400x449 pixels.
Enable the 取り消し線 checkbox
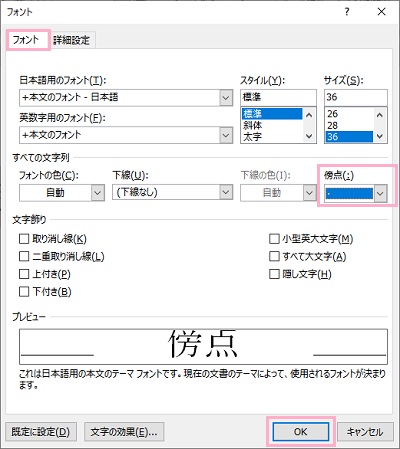click(24, 239)
